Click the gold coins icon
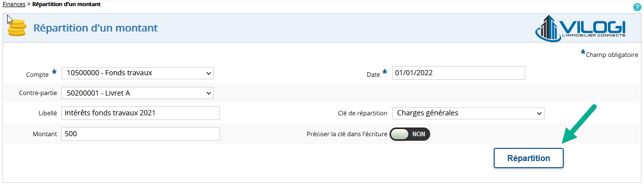644x188 pixels. click(16, 28)
